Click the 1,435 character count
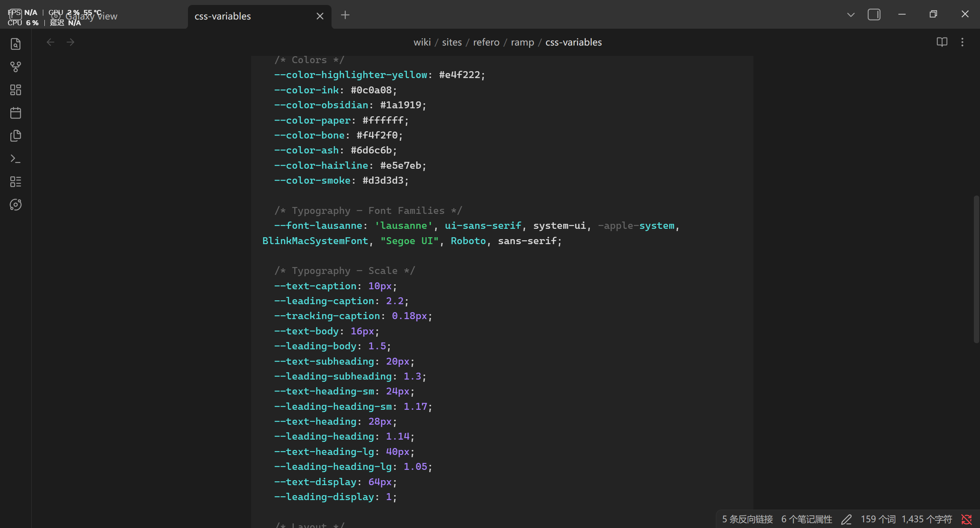The image size is (980, 528). pos(927,519)
